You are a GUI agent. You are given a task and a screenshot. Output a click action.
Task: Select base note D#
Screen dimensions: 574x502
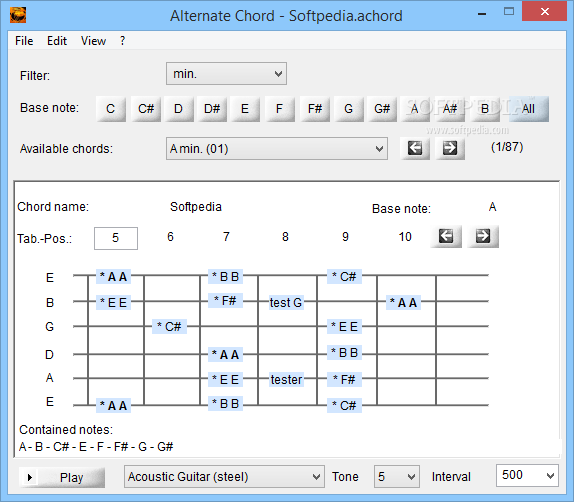[x=212, y=109]
